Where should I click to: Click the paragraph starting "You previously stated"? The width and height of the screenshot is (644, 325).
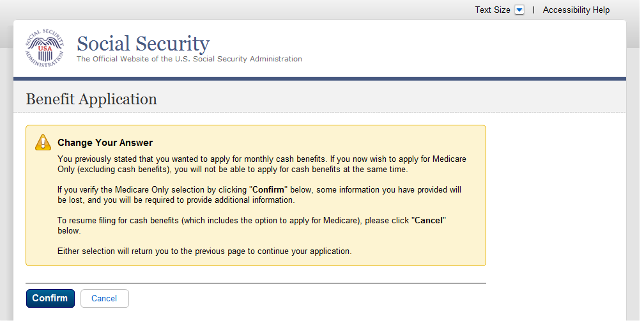point(262,164)
